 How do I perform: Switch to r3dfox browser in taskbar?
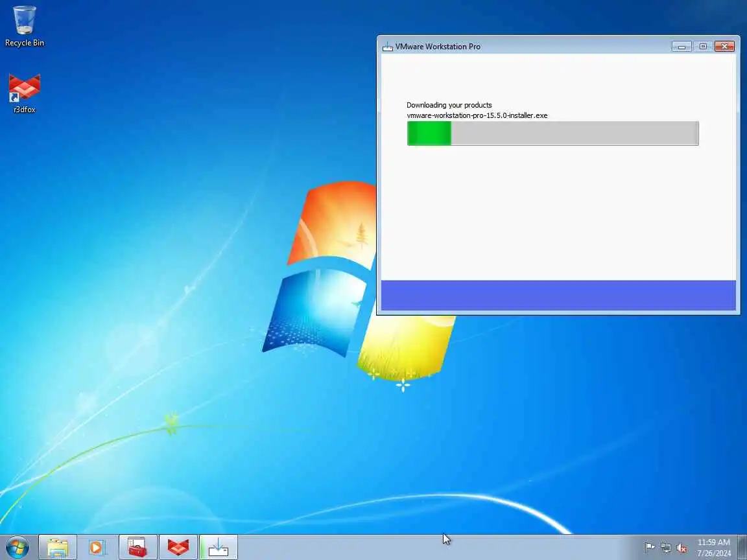tap(178, 548)
